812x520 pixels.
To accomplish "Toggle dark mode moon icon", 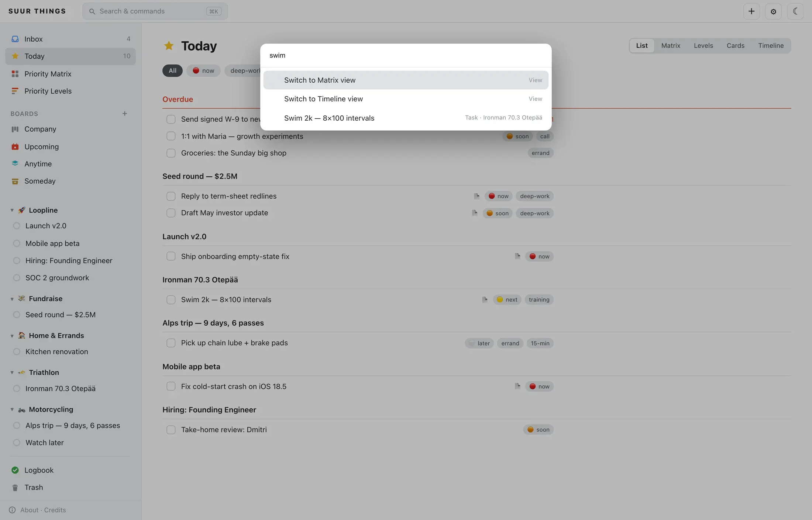I will point(795,11).
